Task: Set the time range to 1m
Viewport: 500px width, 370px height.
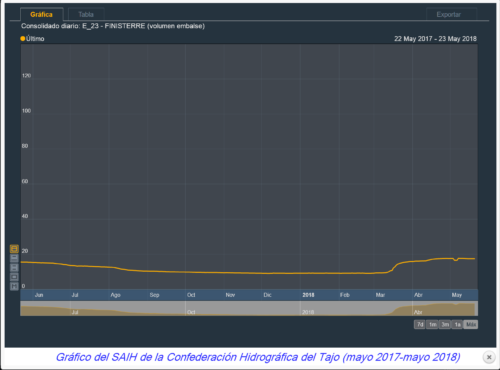Action: pos(432,325)
